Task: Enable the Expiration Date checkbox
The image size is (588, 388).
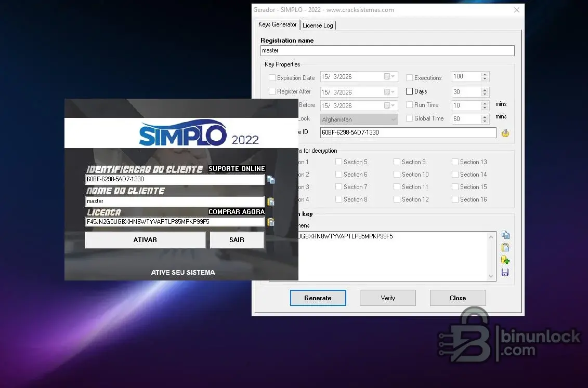Action: [272, 78]
